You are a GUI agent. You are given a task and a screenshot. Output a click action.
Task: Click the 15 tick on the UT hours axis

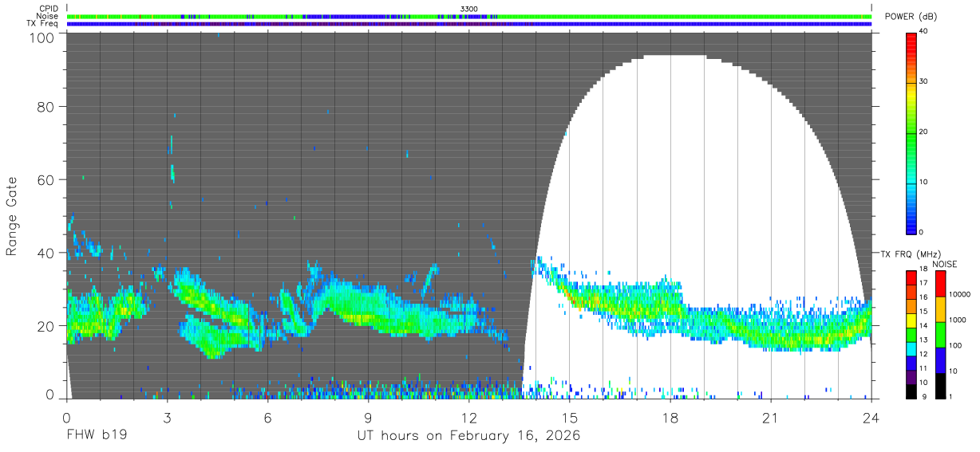coord(569,417)
